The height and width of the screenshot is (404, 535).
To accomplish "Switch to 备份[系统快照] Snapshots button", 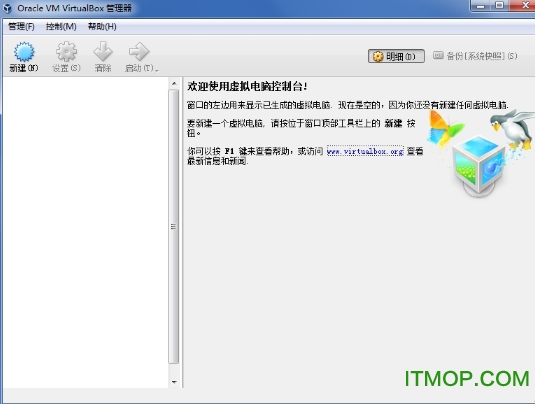I will [x=475, y=56].
